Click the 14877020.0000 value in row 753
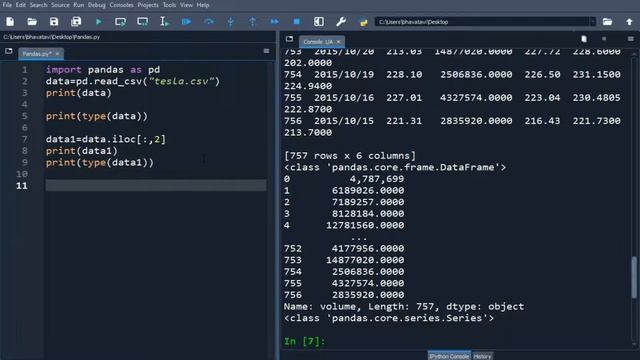The image size is (640, 360). (365, 260)
